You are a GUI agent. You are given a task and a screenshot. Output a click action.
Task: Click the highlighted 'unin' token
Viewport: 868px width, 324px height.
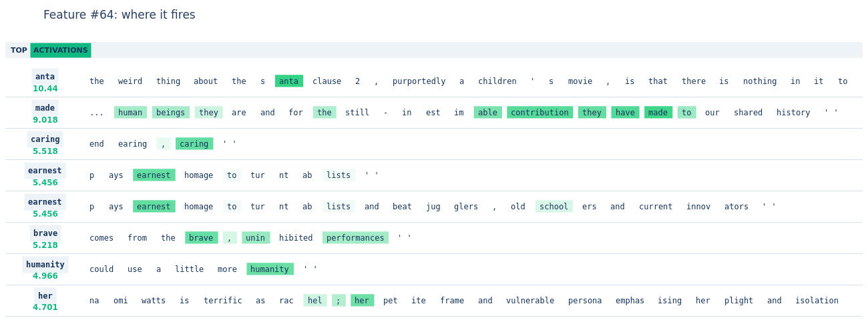(256, 238)
